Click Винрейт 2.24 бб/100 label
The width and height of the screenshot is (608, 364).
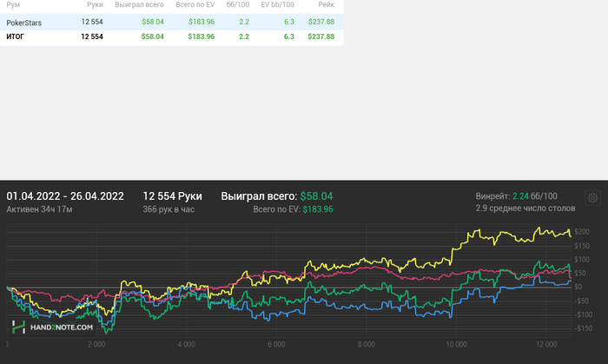tap(517, 196)
